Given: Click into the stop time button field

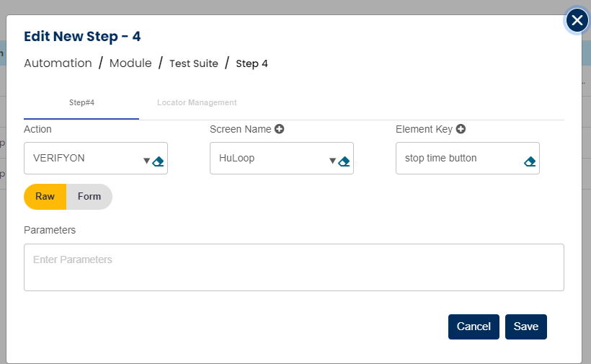Looking at the screenshot, I should (x=458, y=159).
